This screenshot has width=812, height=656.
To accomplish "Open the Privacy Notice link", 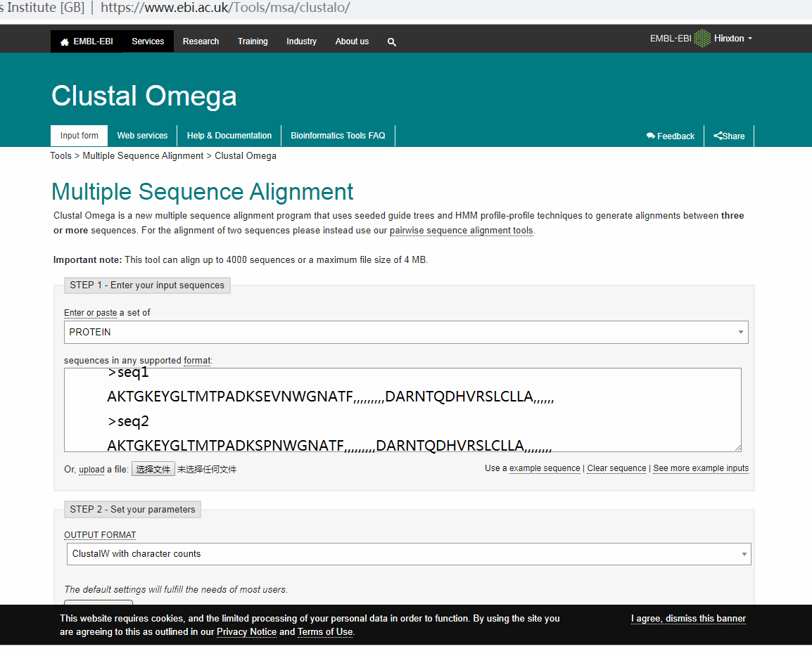I will pyautogui.click(x=246, y=631).
